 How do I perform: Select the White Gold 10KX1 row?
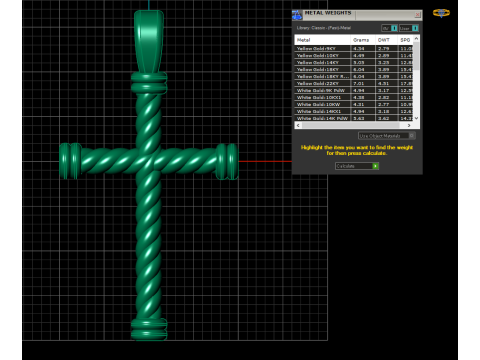(354, 97)
